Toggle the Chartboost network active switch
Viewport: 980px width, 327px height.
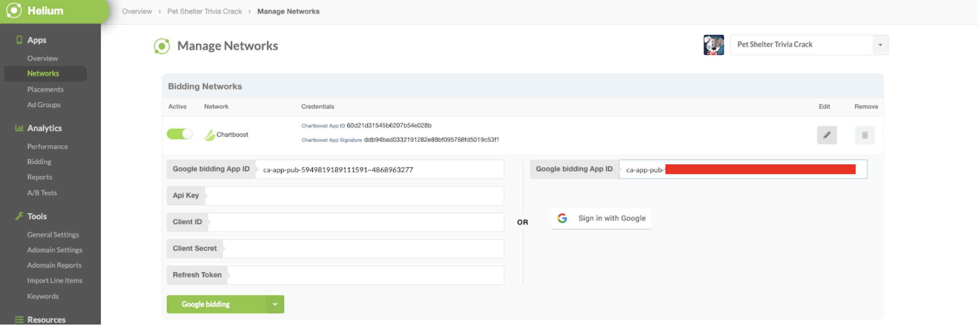[x=180, y=134]
